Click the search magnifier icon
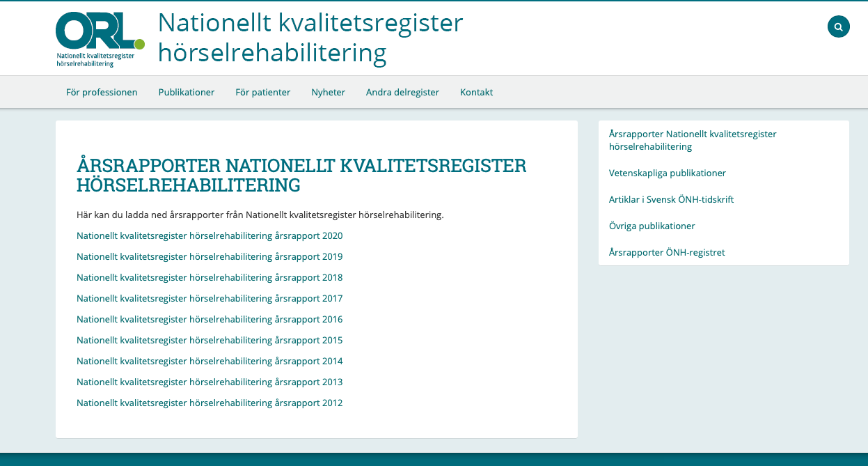 click(838, 27)
